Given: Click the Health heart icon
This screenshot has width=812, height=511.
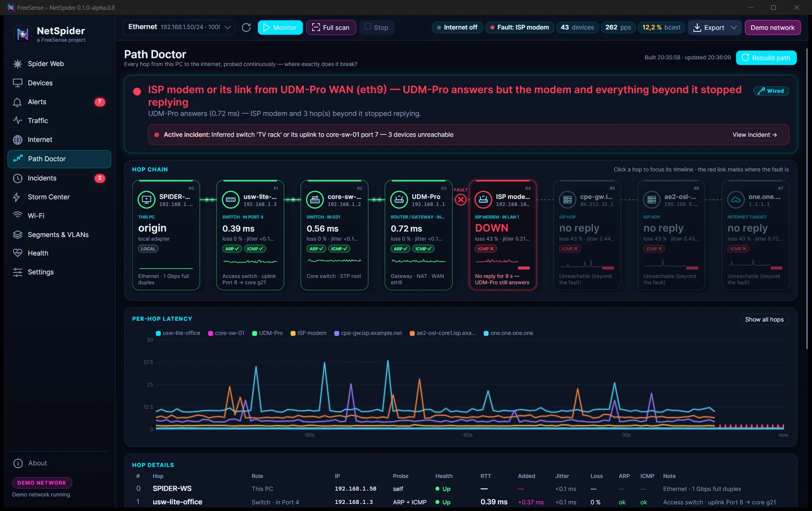Looking at the screenshot, I should (18, 253).
